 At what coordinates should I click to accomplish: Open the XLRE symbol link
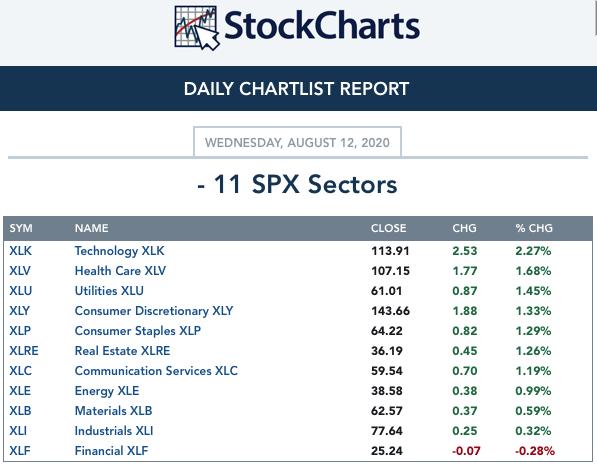tap(24, 351)
